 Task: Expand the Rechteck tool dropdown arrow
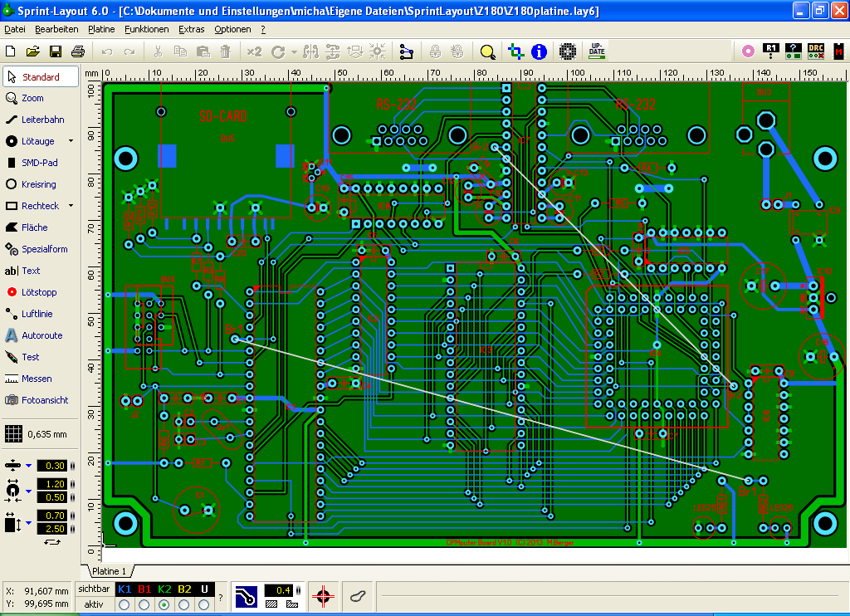pos(71,206)
